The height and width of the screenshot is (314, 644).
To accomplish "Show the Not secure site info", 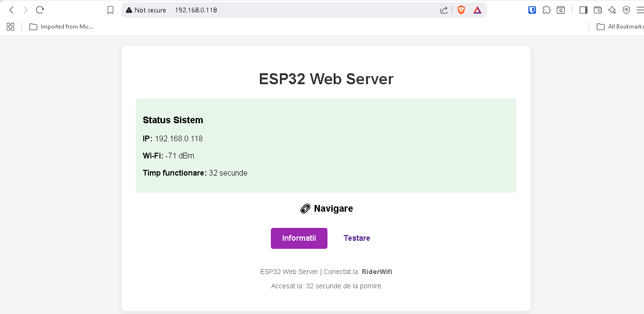I will 146,10.
